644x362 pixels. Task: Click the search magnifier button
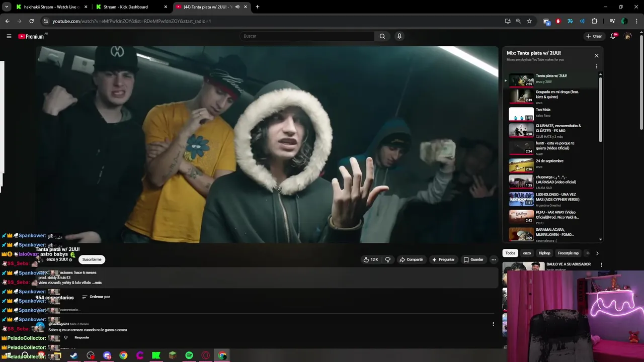coord(382,36)
